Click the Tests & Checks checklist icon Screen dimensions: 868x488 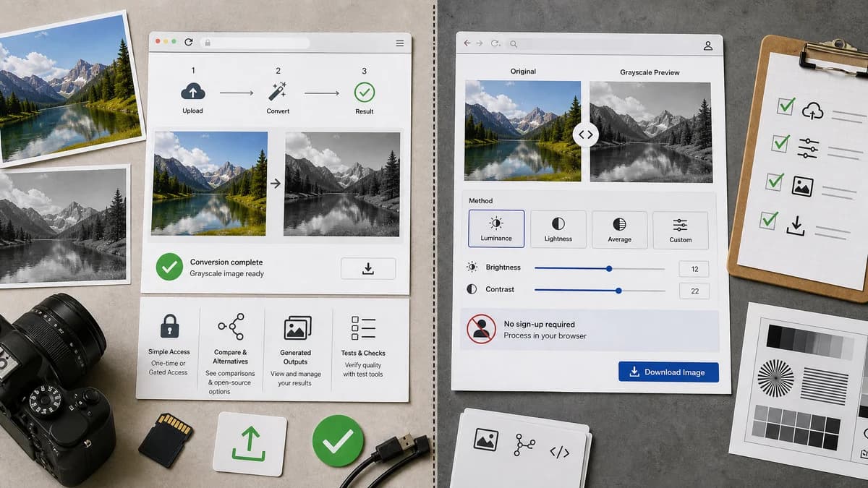(x=363, y=328)
